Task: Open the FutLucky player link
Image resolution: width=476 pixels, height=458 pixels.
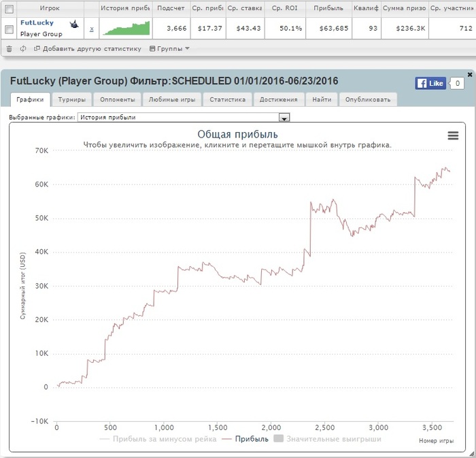Action: (37, 22)
